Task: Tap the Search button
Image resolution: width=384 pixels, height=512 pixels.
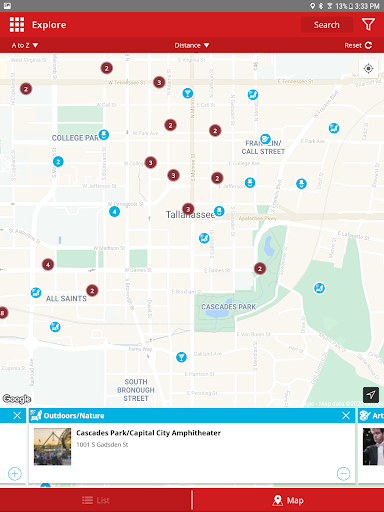Action: coord(327,25)
